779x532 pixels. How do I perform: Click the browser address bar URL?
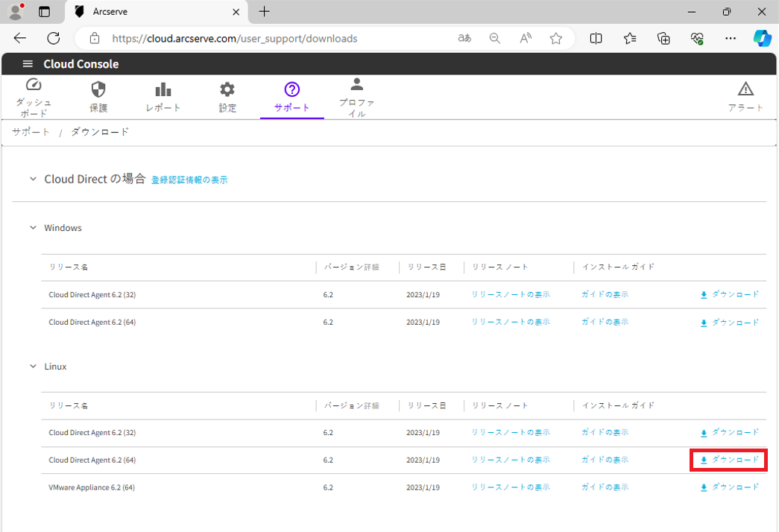point(235,39)
